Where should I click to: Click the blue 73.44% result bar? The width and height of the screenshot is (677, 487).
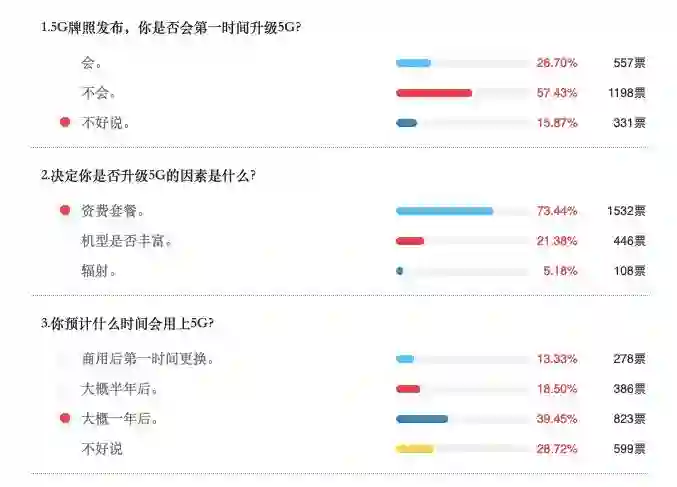[445, 211]
